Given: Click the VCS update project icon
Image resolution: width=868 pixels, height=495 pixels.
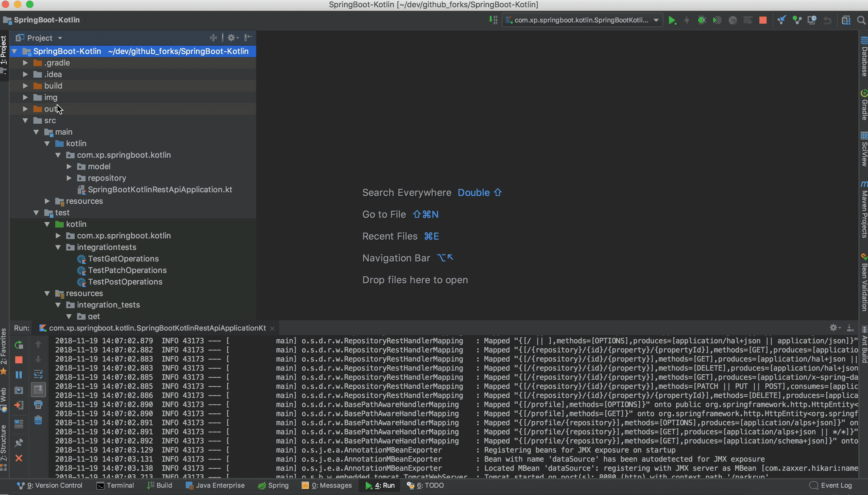Looking at the screenshot, I should [782, 20].
